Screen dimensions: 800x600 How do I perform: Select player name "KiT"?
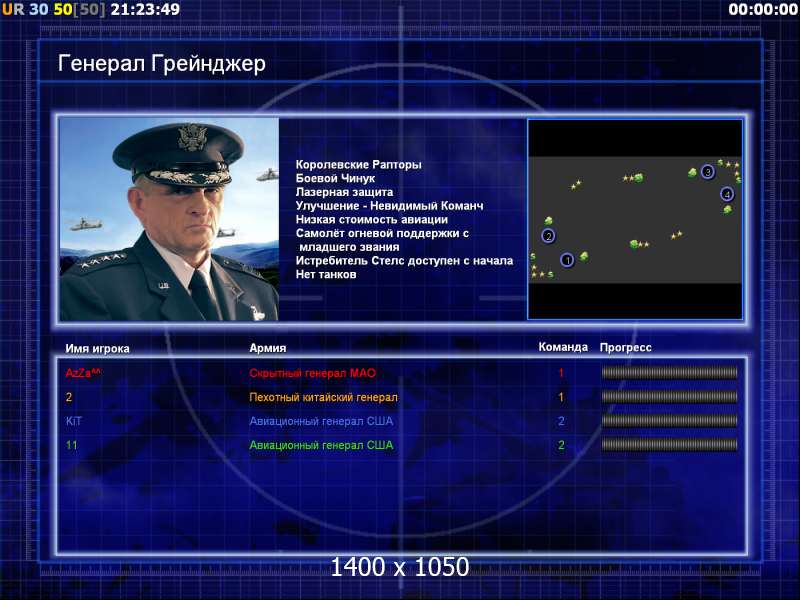[x=73, y=421]
